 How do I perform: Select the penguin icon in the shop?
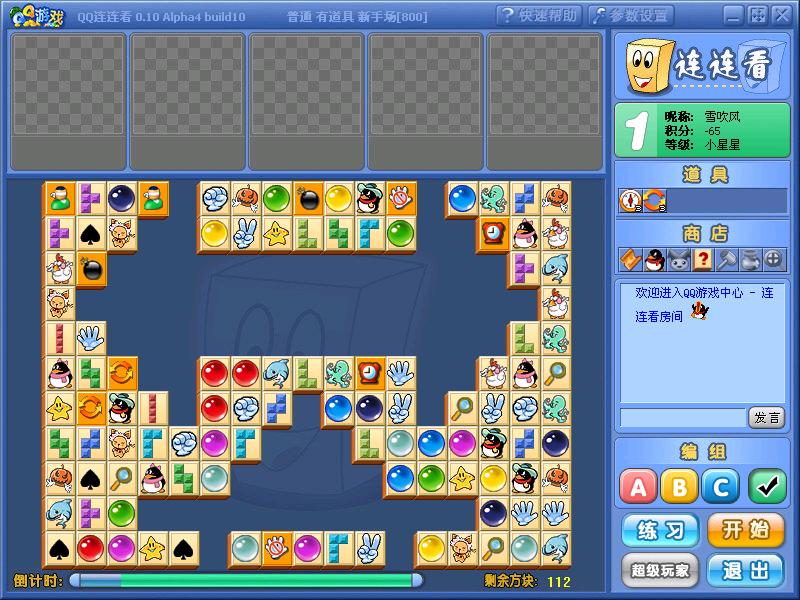tap(654, 260)
